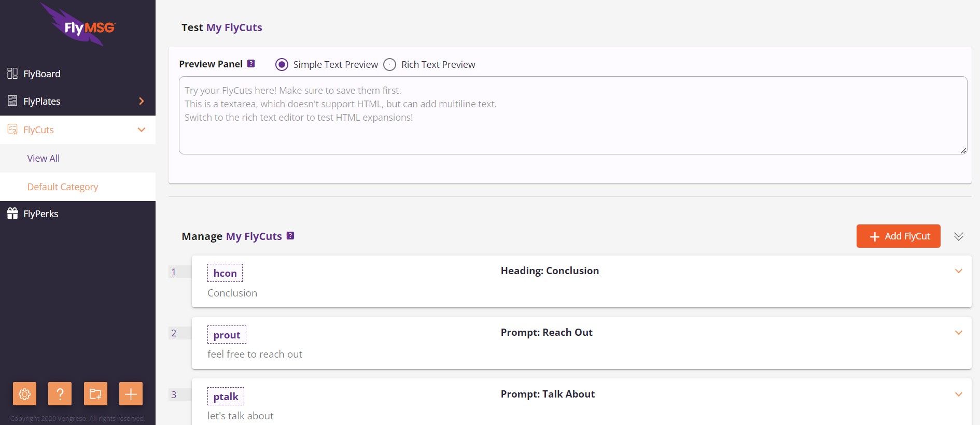This screenshot has width=980, height=425.
Task: Click the prout shortcut tag
Action: tap(227, 335)
